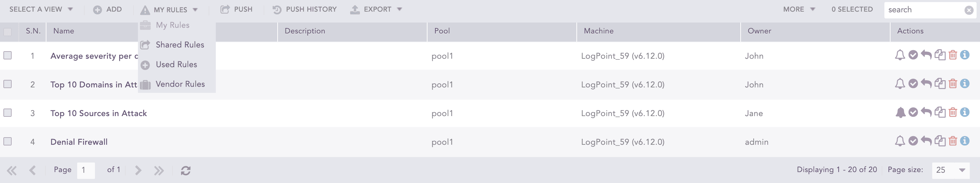Click the Add button
This screenshot has width=980, height=183.
point(108,10)
